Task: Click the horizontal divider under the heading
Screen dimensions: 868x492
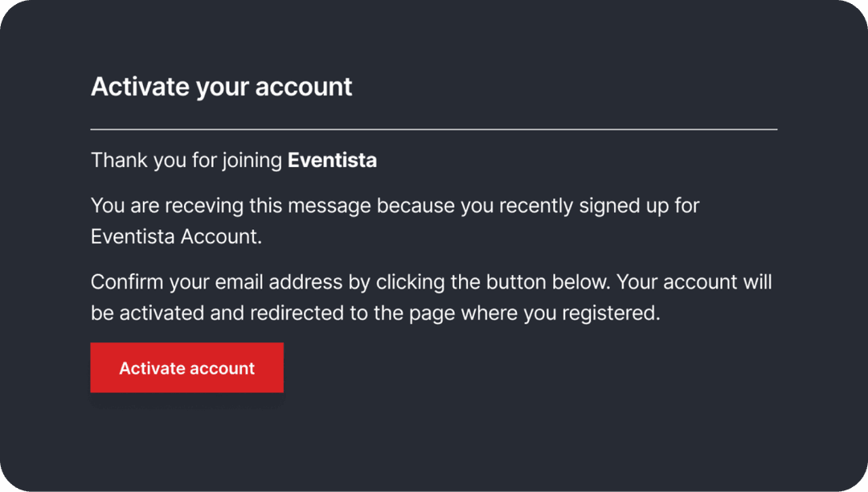Action: pyautogui.click(x=434, y=129)
